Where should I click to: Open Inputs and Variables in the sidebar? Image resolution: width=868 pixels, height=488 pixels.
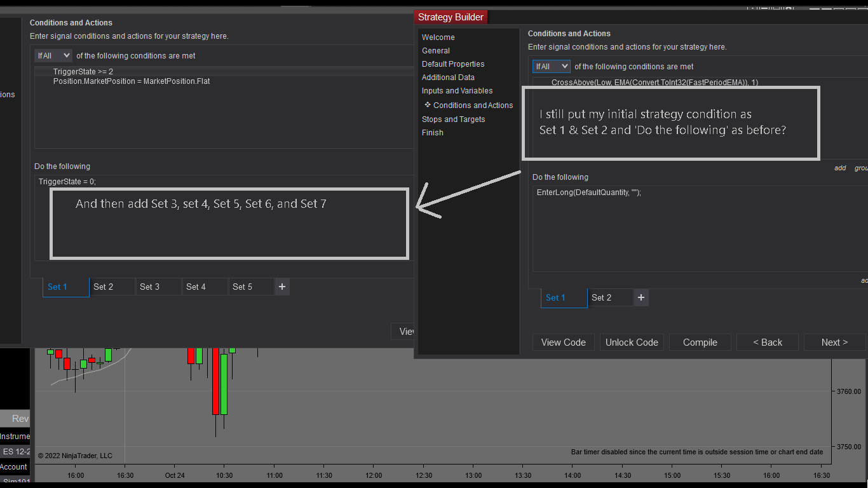click(x=458, y=91)
